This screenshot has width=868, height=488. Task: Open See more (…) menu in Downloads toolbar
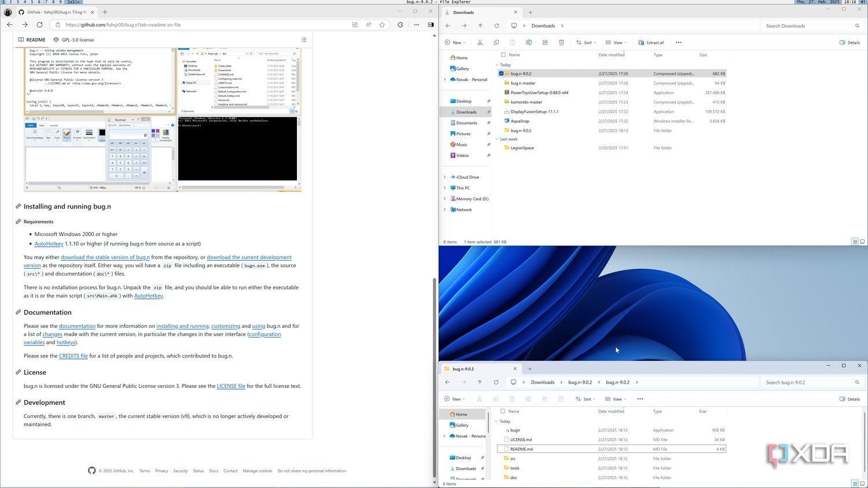679,42
